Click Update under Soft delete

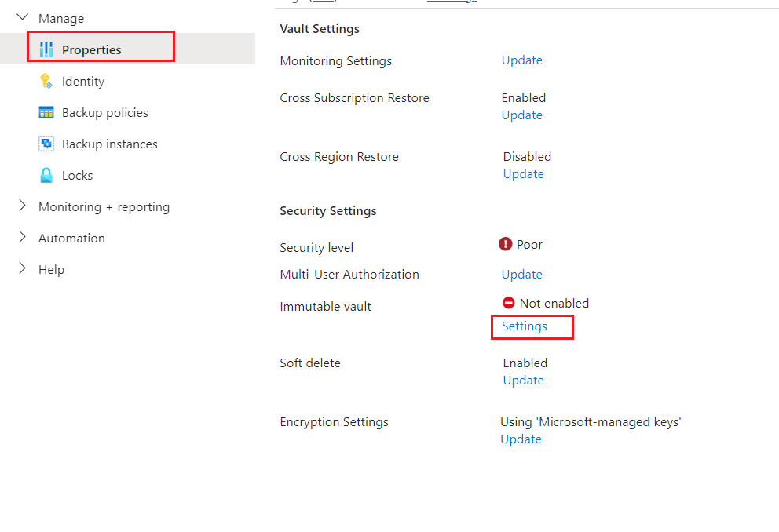524,381
